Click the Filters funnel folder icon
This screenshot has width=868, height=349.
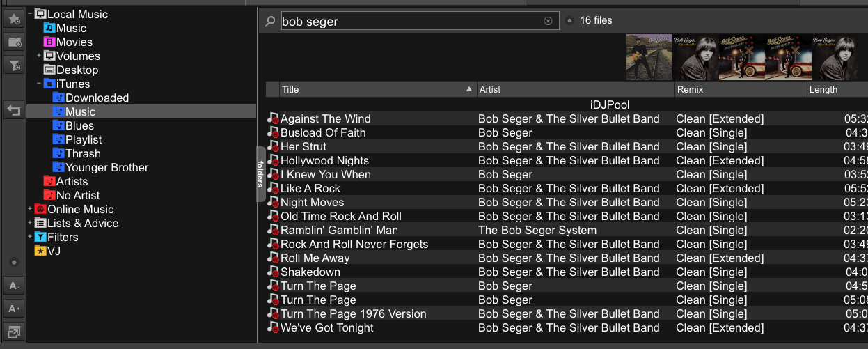[40, 237]
